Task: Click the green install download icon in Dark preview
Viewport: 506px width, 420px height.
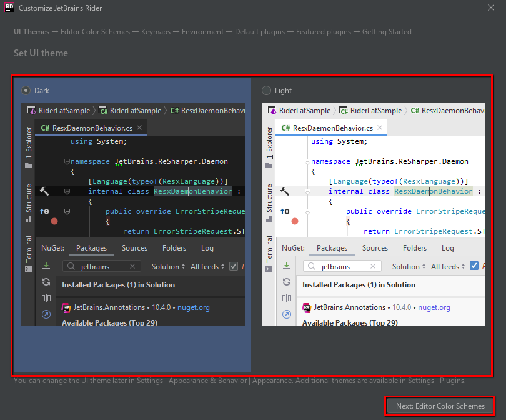Action: (x=46, y=266)
